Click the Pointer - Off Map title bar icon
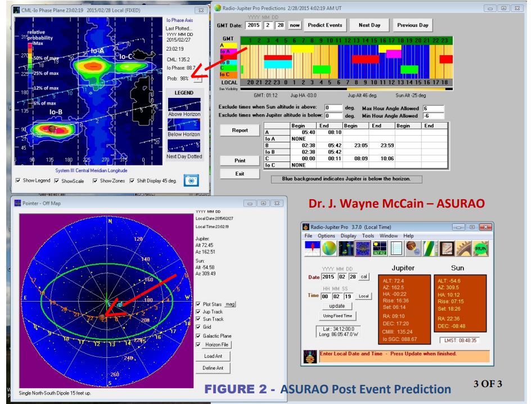This screenshot has width=532, height=404. click(x=17, y=203)
